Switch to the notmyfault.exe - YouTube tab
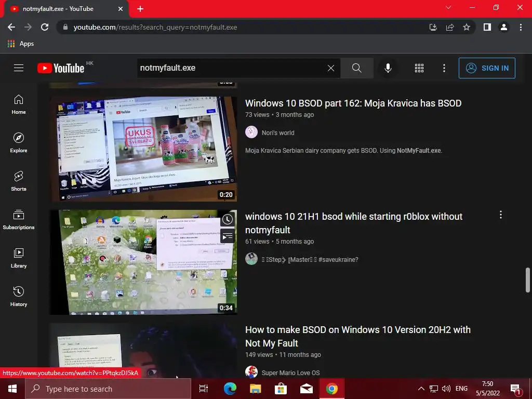 click(64, 9)
